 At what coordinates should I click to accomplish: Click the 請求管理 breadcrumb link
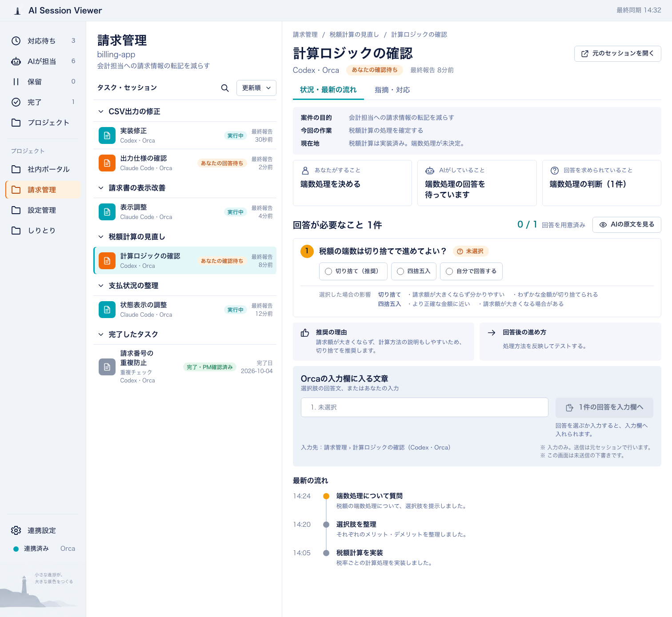coord(305,35)
